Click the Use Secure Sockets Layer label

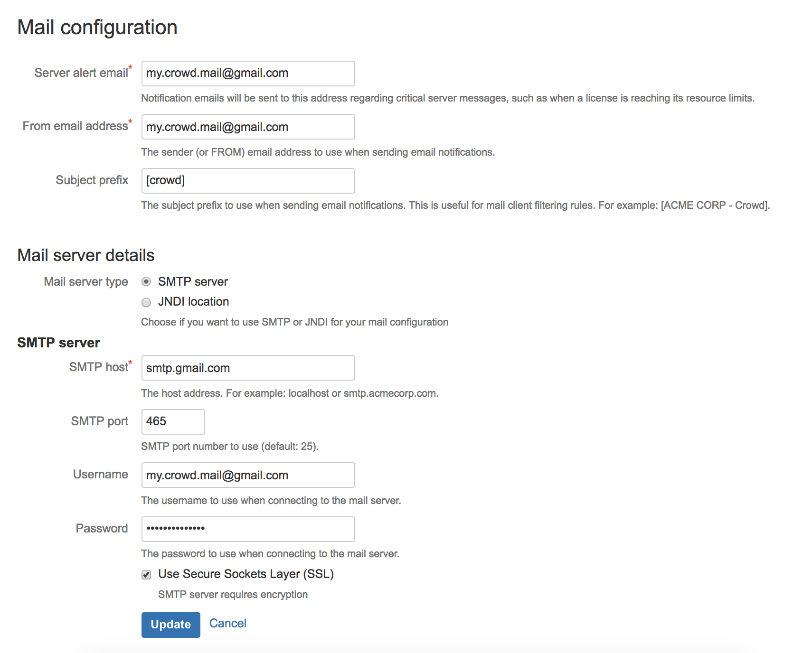(246, 574)
